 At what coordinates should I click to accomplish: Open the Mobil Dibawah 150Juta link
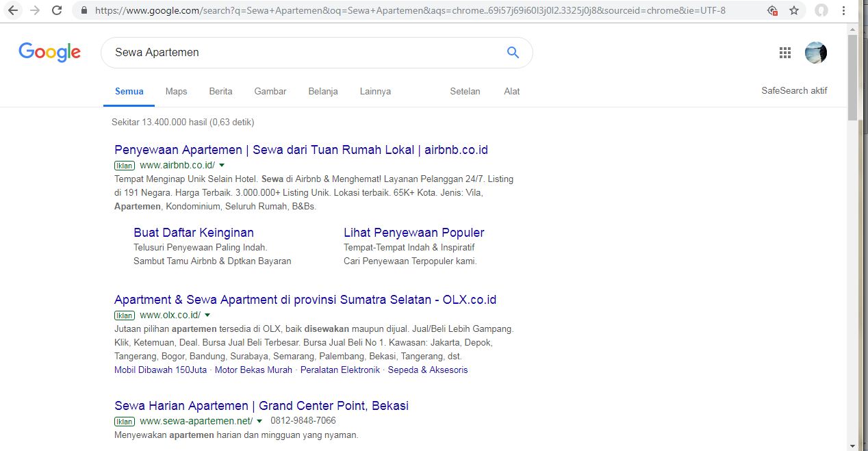[159, 370]
